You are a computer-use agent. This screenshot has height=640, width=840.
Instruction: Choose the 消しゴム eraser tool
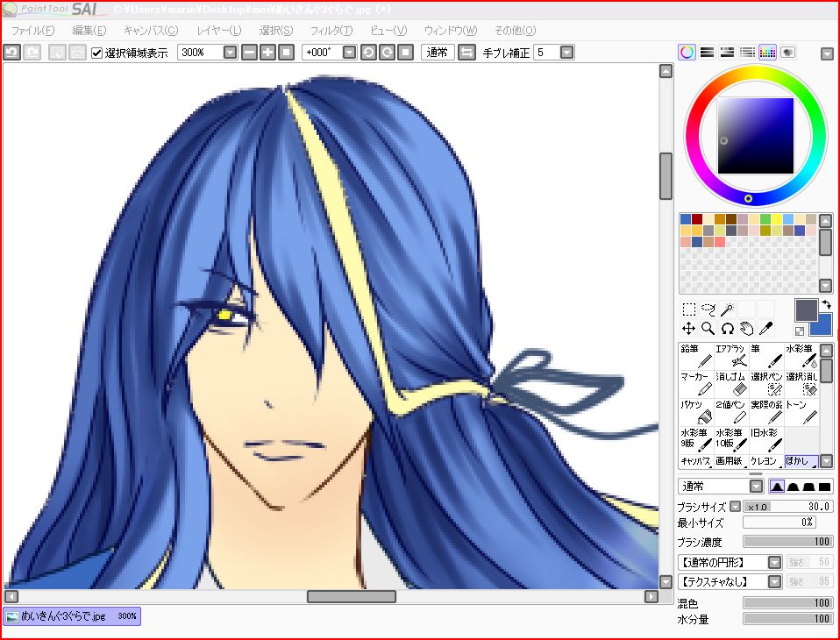[731, 384]
